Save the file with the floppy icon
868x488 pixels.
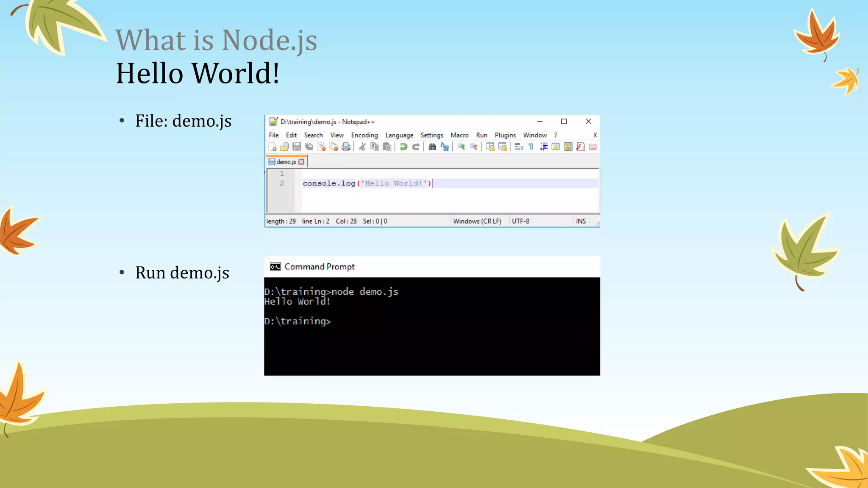[x=297, y=147]
